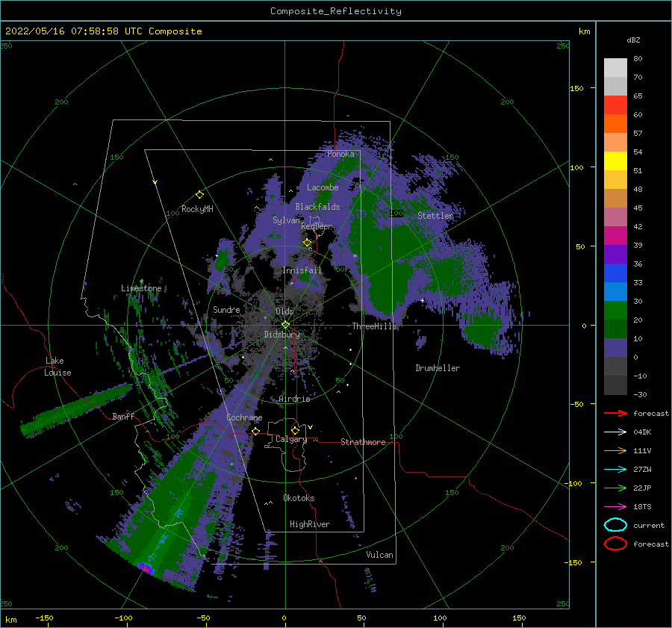The height and width of the screenshot is (628, 672).
Task: Click the magenta 42–39 dBZ swatch
Action: (615, 236)
